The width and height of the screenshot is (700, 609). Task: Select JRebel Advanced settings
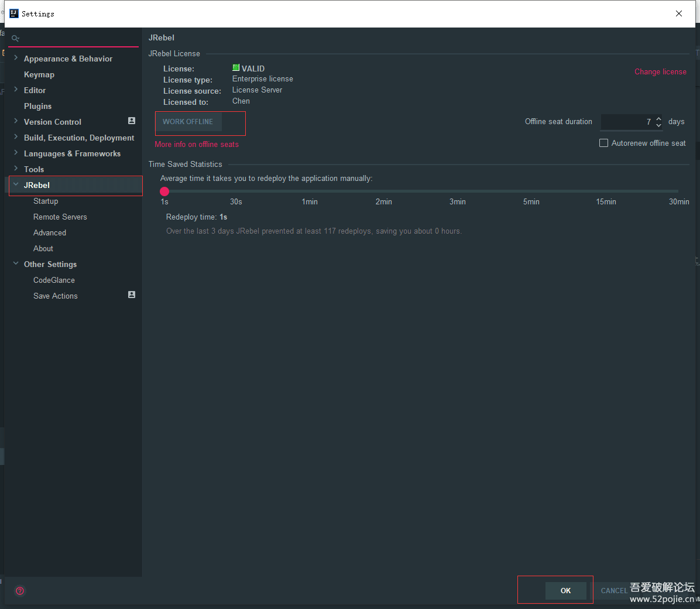click(50, 233)
